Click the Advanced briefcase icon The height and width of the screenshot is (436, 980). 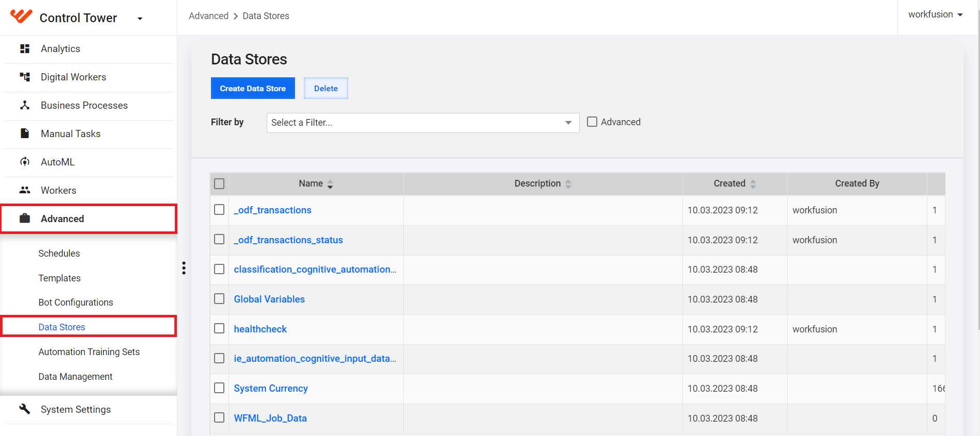point(24,219)
